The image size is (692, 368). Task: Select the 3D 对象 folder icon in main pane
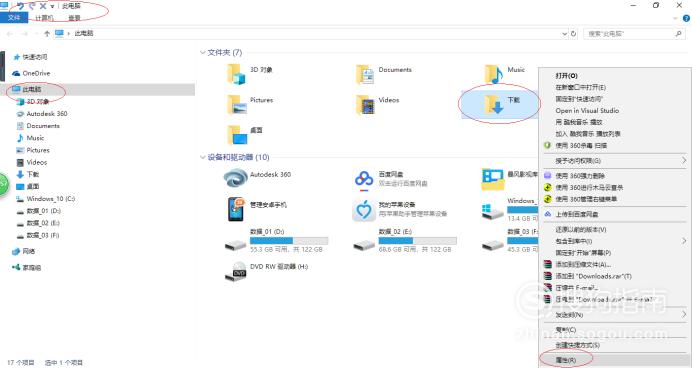[236, 74]
